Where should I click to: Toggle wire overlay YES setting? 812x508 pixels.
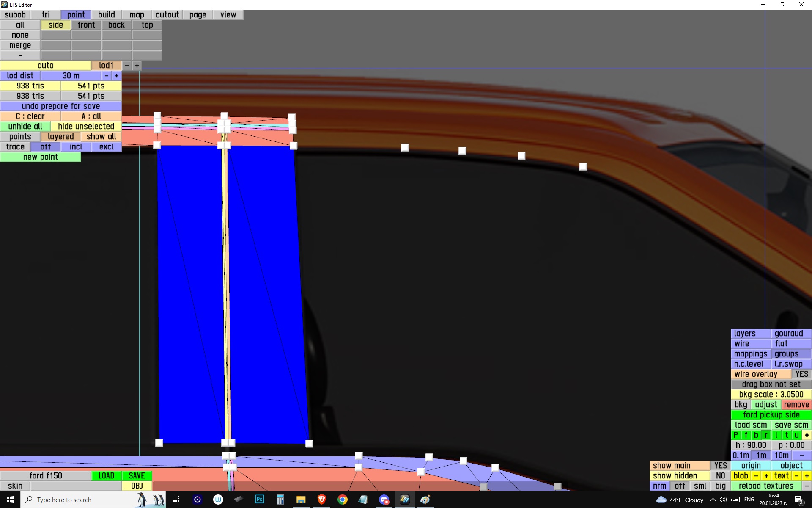coord(801,374)
